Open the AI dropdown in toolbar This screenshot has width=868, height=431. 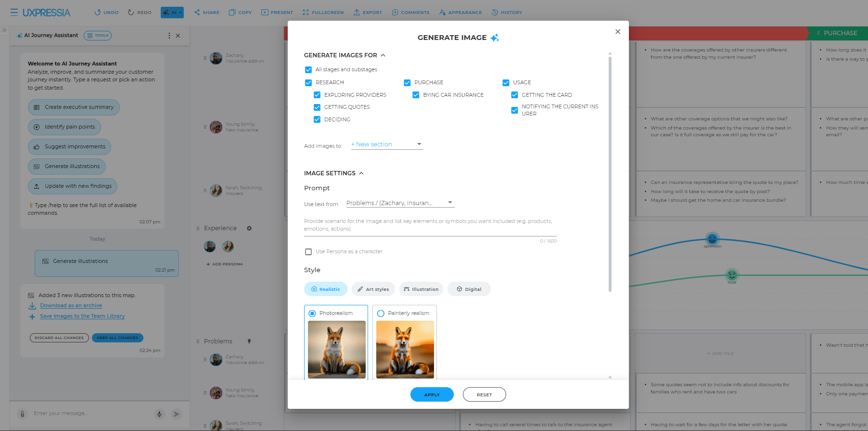(x=172, y=13)
